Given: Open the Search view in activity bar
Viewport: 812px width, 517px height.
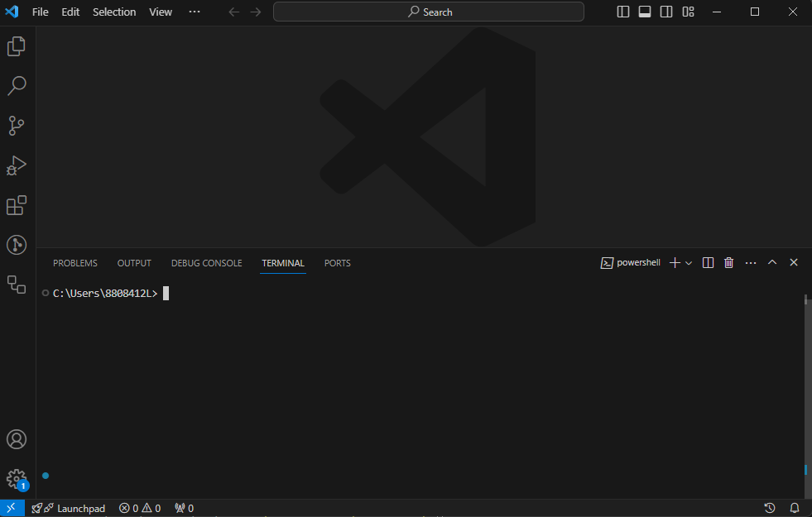Looking at the screenshot, I should point(17,86).
